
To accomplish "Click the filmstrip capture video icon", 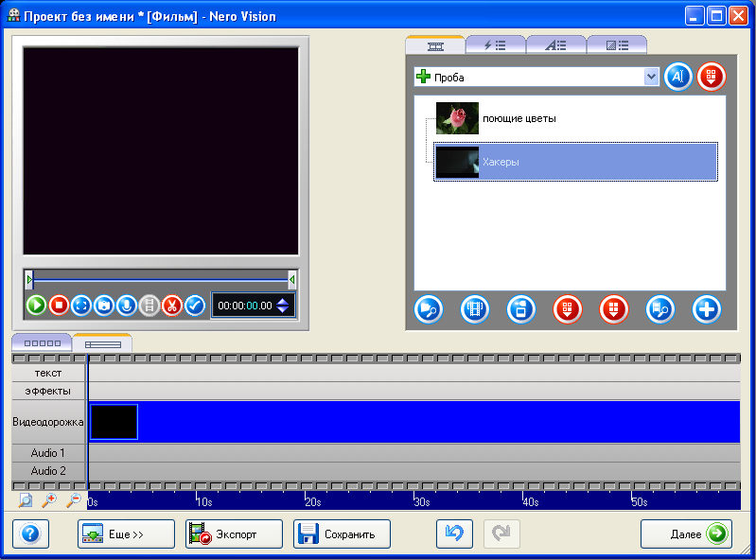I will pos(474,309).
